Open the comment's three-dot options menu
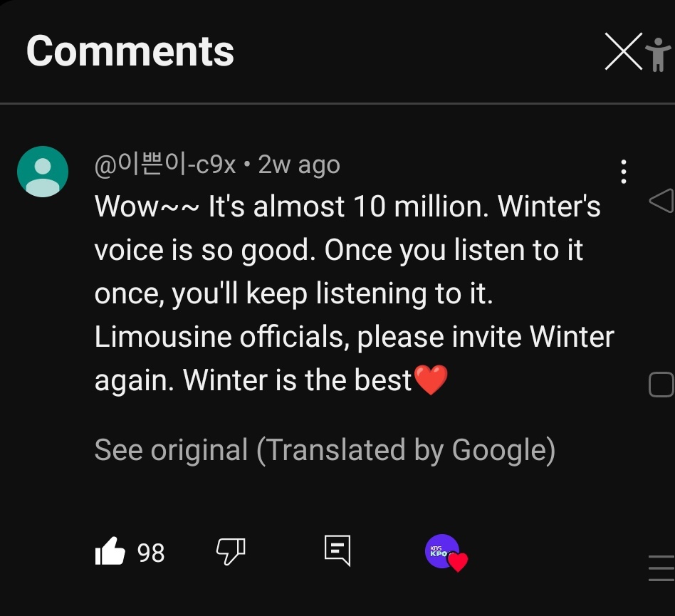 tap(623, 172)
